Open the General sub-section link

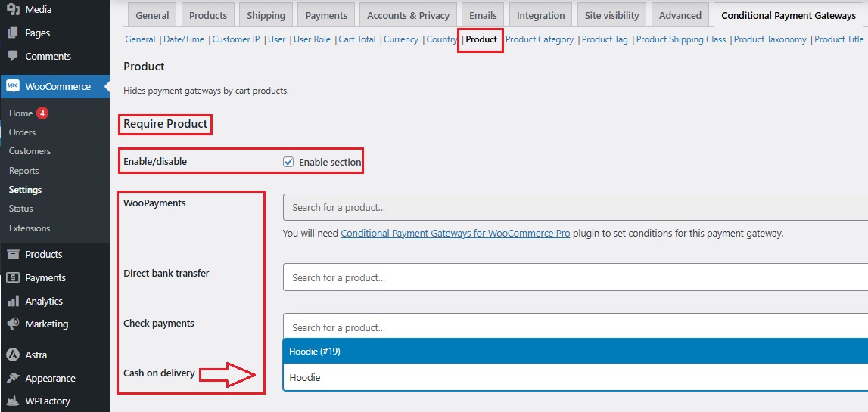[x=140, y=39]
